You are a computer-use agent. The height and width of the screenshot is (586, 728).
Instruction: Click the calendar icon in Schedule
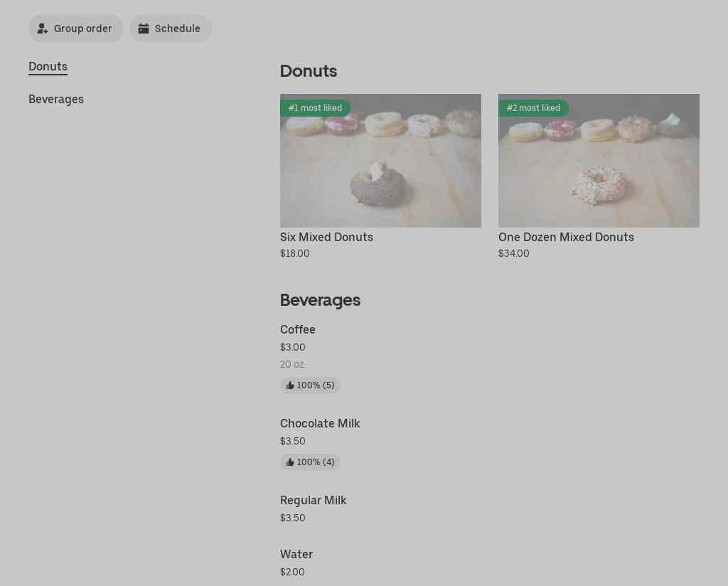click(144, 28)
